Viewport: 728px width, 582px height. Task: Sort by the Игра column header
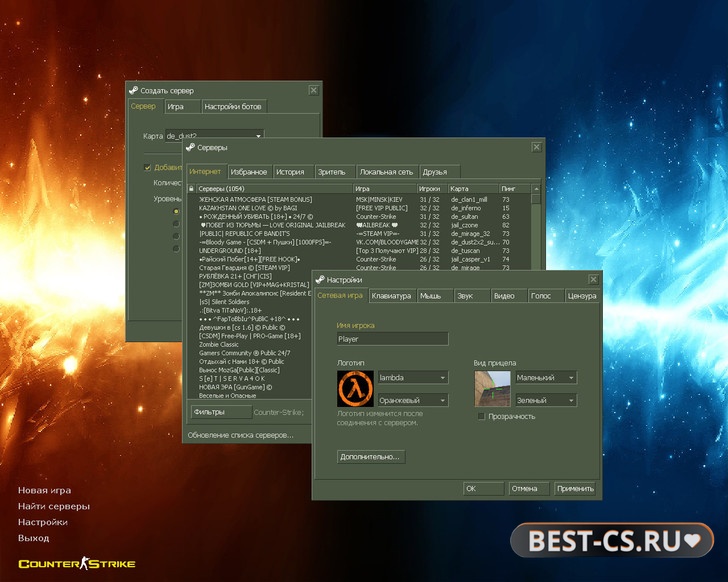[x=384, y=188]
